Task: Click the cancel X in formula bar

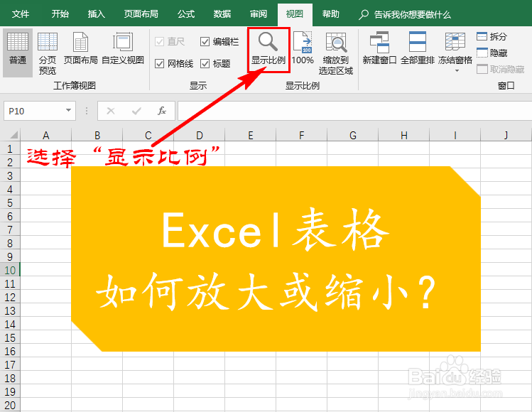Action: (111, 111)
